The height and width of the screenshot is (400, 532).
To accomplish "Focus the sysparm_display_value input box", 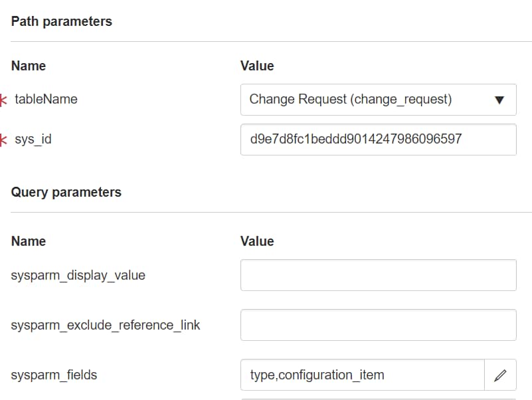I will coord(378,275).
